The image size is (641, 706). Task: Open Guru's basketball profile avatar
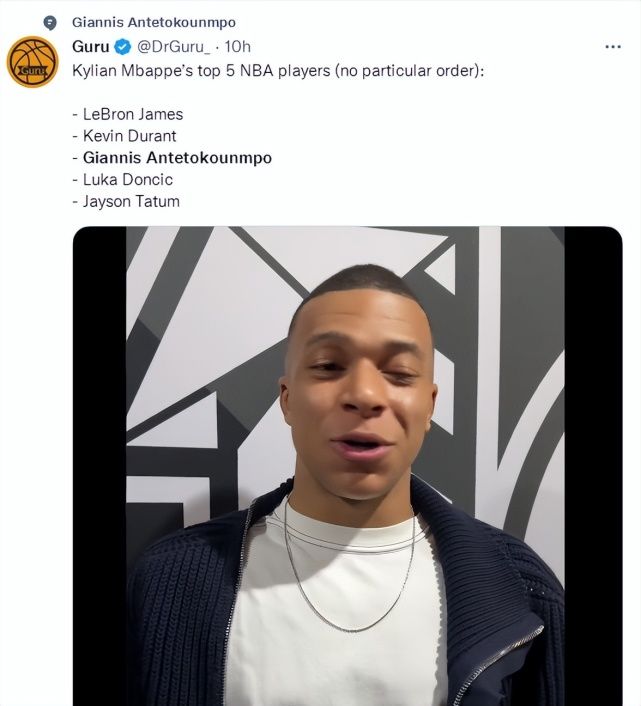pyautogui.click(x=32, y=62)
